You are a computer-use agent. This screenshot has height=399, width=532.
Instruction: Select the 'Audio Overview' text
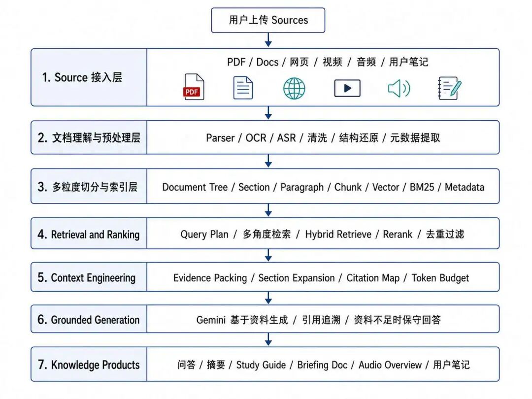click(390, 365)
